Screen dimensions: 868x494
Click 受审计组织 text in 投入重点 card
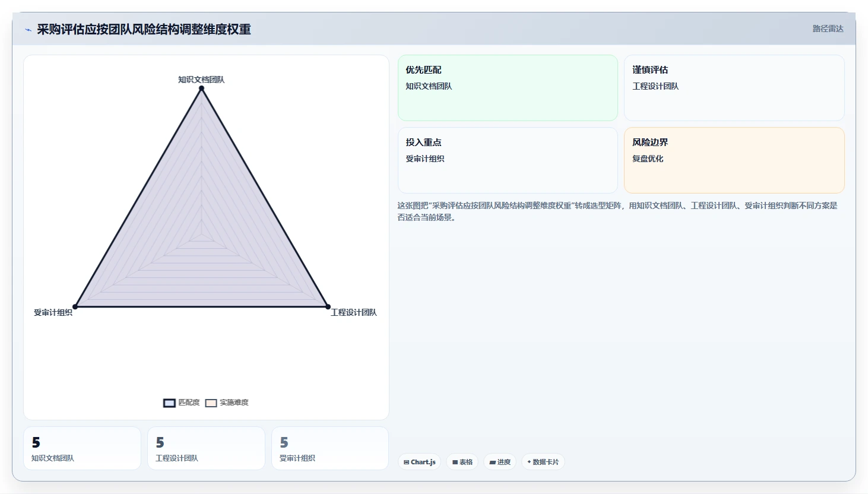tap(425, 159)
